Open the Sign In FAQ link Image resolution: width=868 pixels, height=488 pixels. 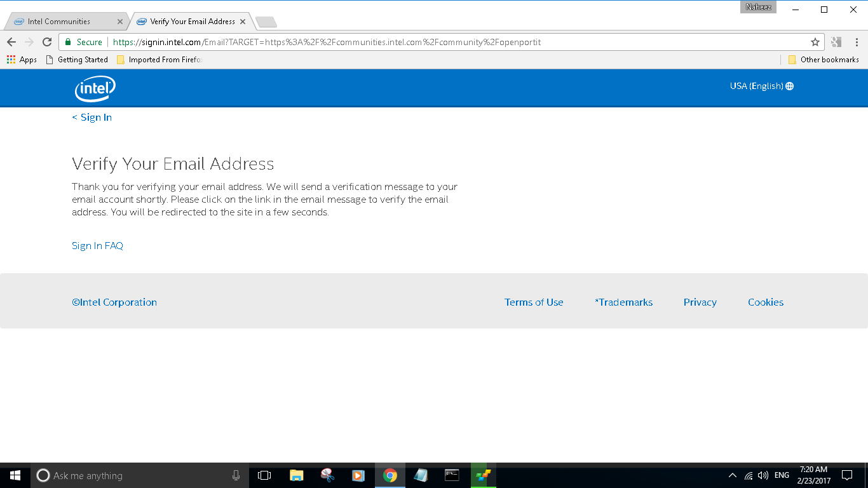(x=97, y=246)
